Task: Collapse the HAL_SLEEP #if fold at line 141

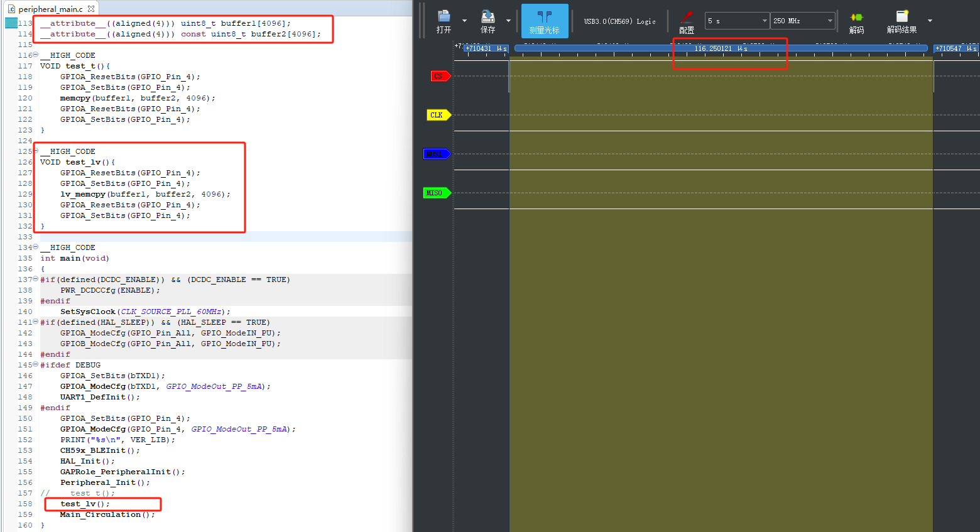Action: tap(36, 322)
